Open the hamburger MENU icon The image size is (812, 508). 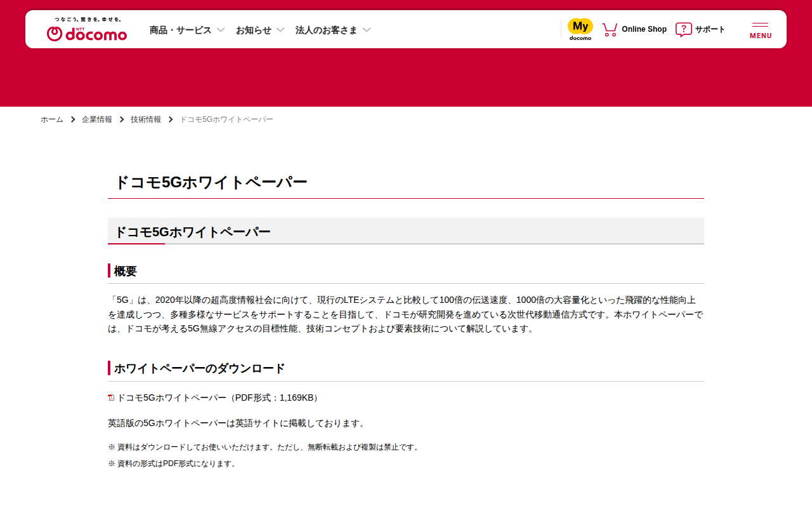(761, 30)
